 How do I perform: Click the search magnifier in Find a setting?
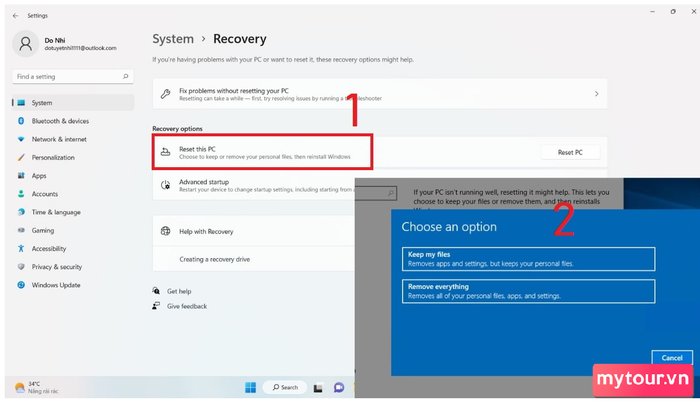click(125, 76)
